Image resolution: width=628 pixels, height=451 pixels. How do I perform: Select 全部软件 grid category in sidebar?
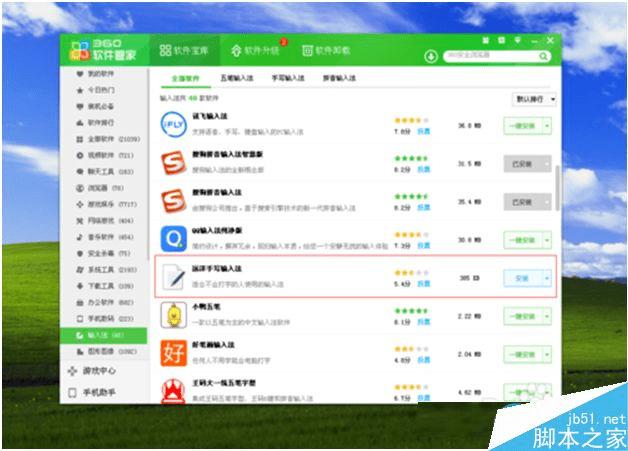[x=108, y=139]
